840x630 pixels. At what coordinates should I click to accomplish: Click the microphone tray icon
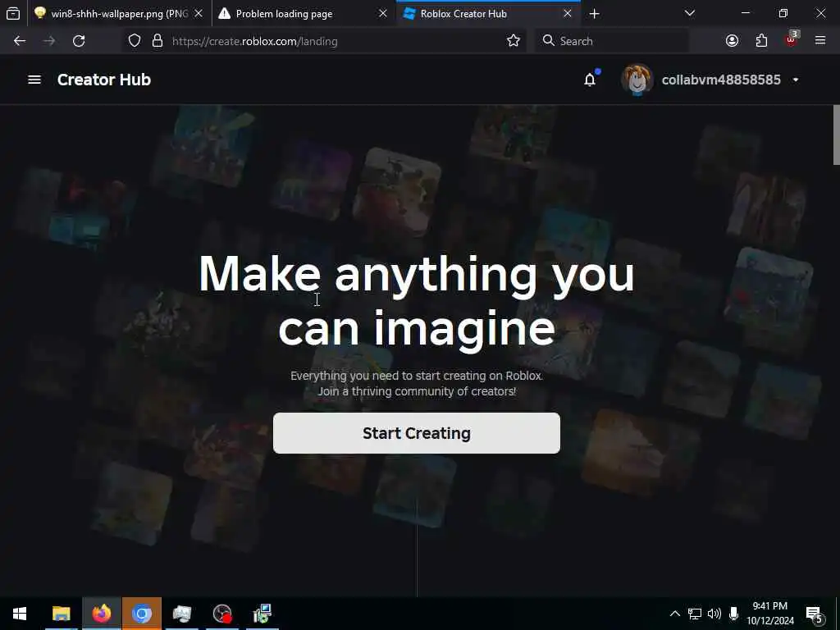click(x=733, y=614)
